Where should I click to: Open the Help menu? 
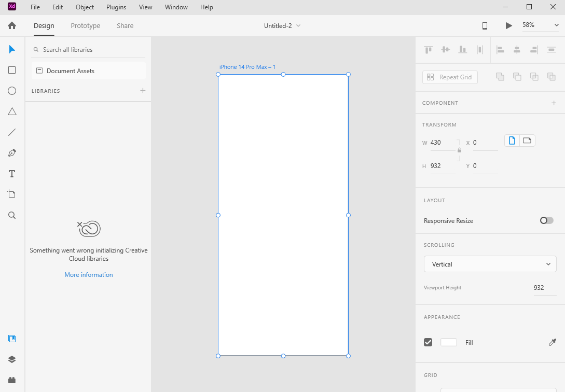coord(206,7)
